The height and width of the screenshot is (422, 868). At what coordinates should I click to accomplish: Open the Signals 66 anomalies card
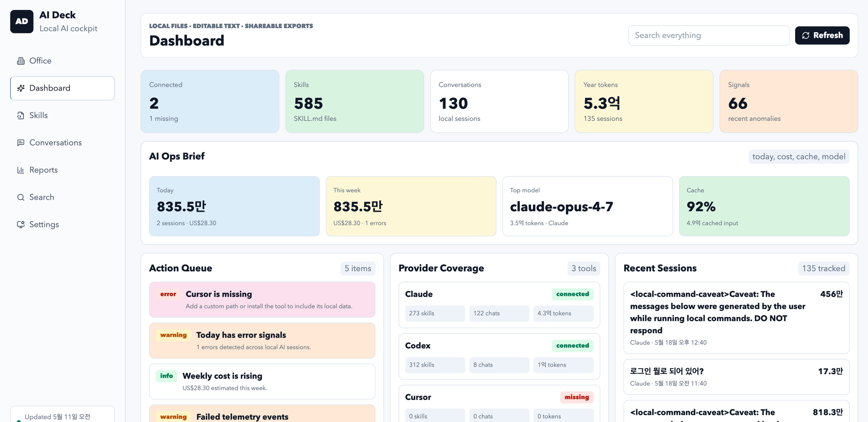(789, 101)
